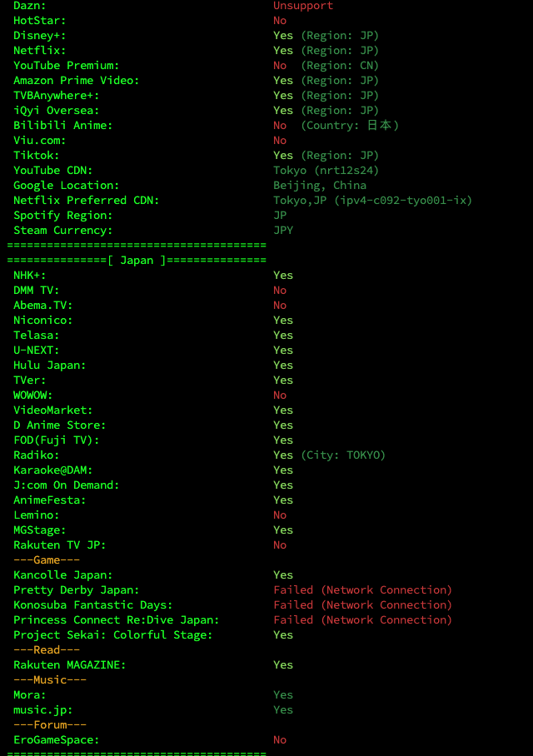Click the Princess Connect Re:Dive Japan label
The height and width of the screenshot is (756, 533).
coord(116,620)
